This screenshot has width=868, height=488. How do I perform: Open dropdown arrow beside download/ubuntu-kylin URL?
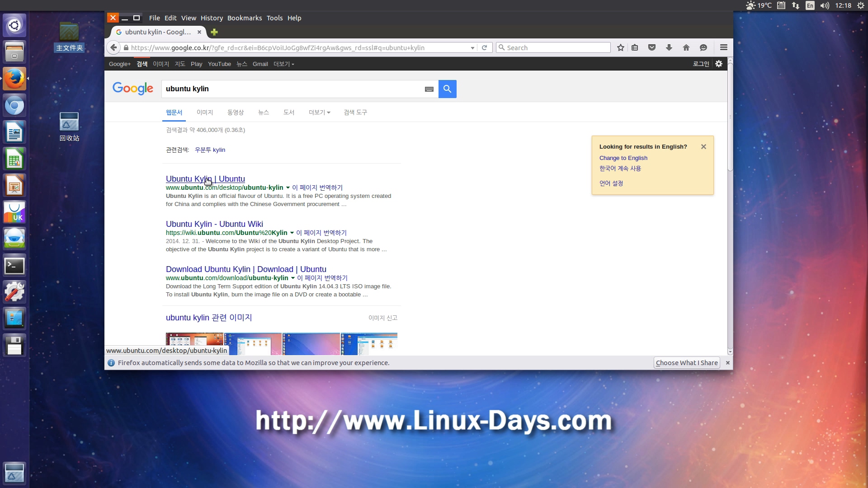[293, 278]
